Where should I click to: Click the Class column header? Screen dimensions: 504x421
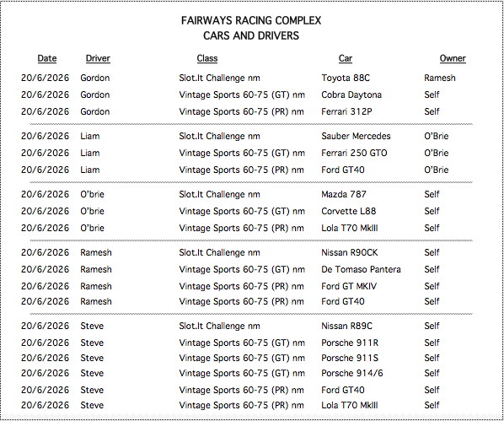[x=207, y=58]
